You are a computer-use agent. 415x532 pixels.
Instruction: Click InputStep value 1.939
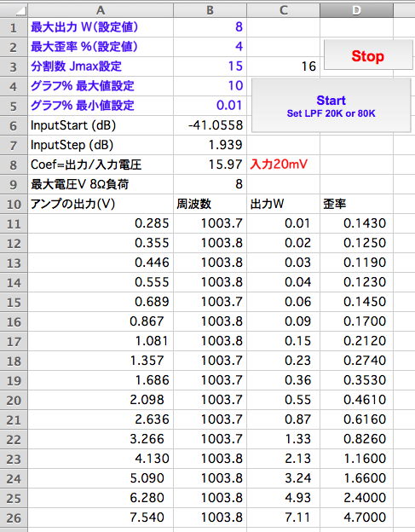(x=210, y=145)
